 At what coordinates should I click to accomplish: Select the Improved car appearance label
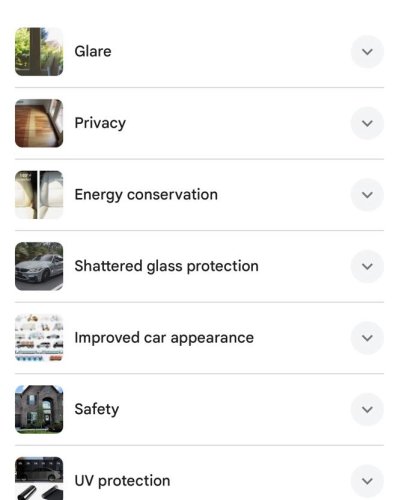164,338
